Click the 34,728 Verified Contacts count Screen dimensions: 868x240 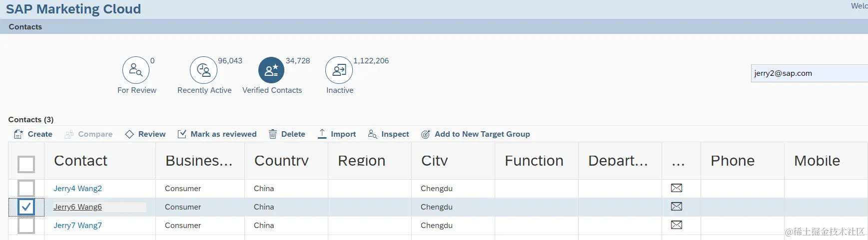pos(298,61)
